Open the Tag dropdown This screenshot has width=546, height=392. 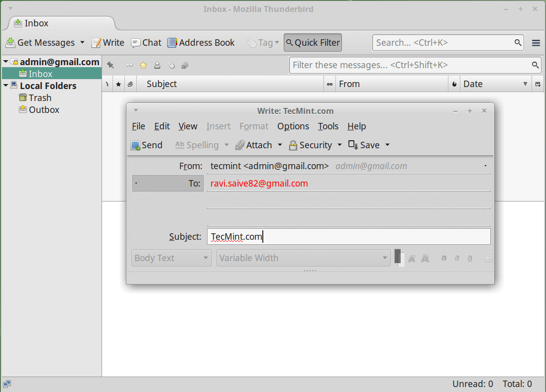pos(263,42)
